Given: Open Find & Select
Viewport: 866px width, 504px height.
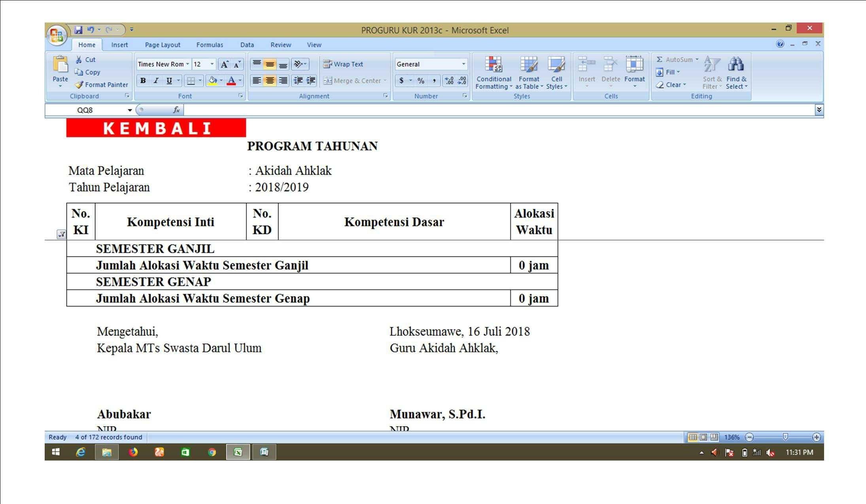Looking at the screenshot, I should [736, 73].
